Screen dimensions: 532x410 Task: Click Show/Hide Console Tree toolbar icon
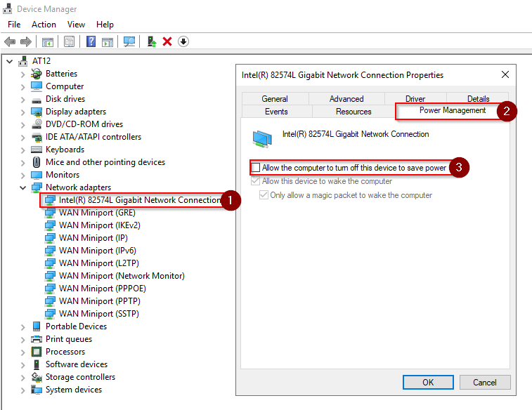click(48, 41)
